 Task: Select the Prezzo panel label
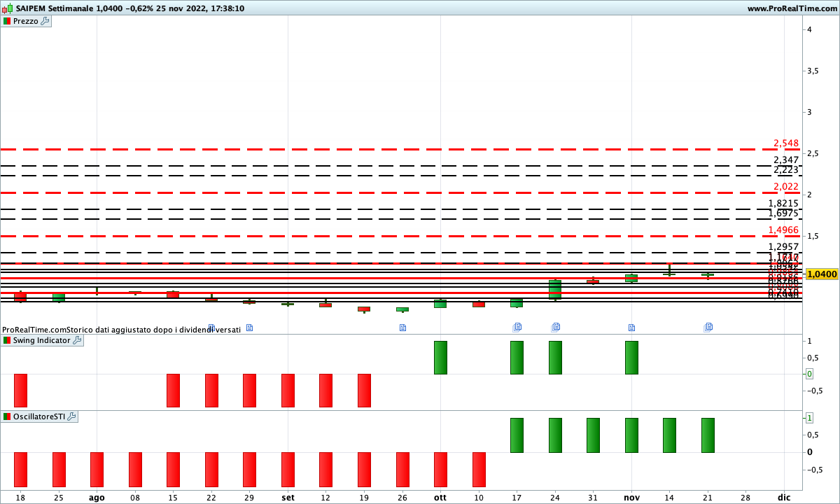tap(26, 21)
